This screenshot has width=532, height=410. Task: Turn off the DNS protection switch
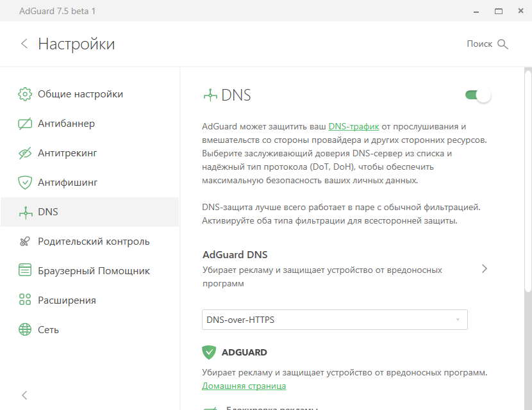click(x=478, y=95)
